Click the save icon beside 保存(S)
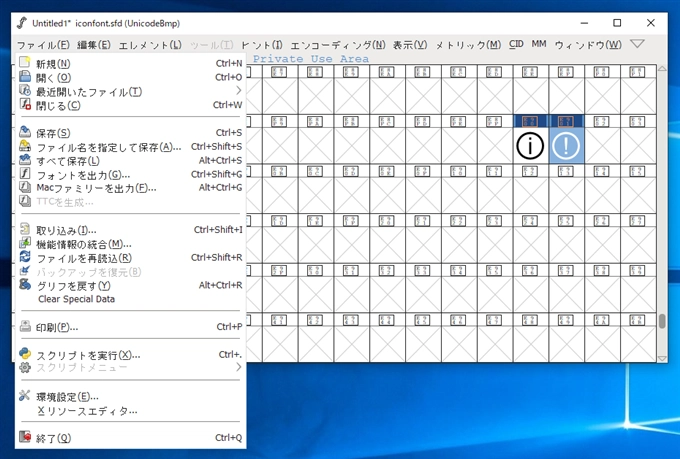The image size is (680, 459). 25,132
